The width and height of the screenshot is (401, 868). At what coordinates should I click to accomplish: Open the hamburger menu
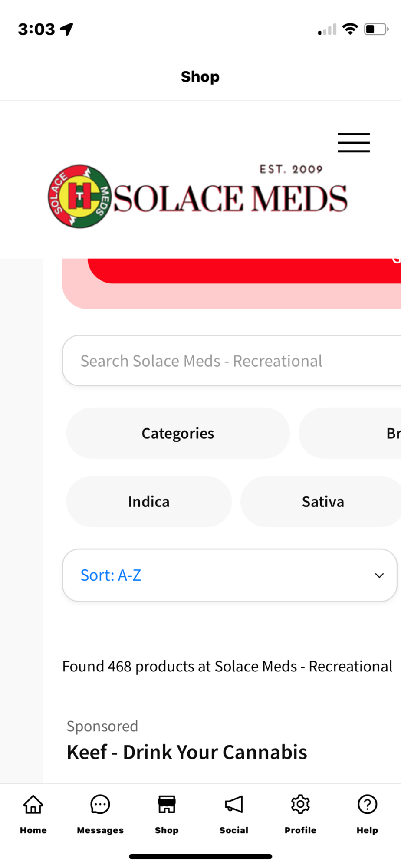point(354,143)
